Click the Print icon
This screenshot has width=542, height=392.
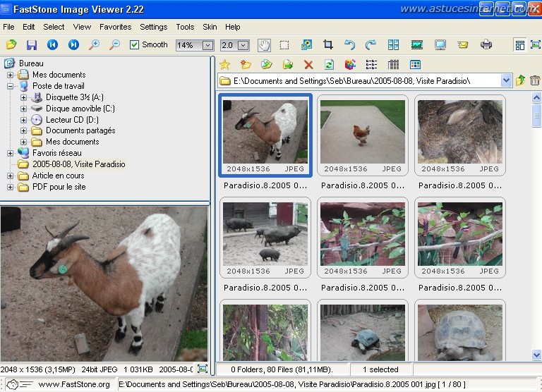[x=486, y=44]
